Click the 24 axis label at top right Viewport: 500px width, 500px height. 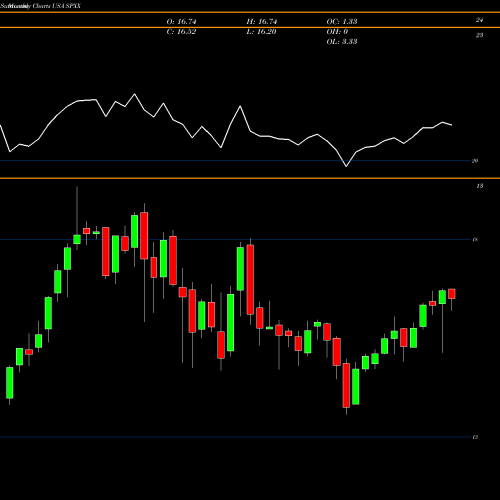(479, 20)
